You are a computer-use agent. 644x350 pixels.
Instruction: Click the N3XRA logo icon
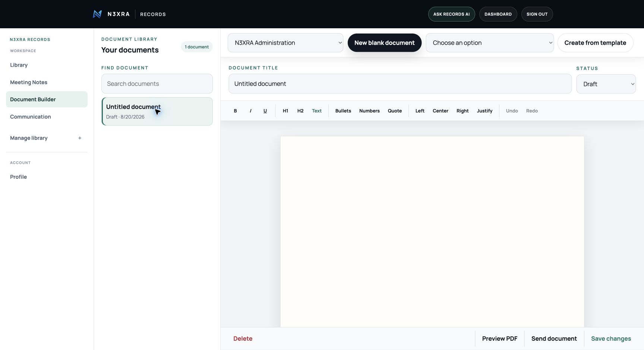point(97,14)
